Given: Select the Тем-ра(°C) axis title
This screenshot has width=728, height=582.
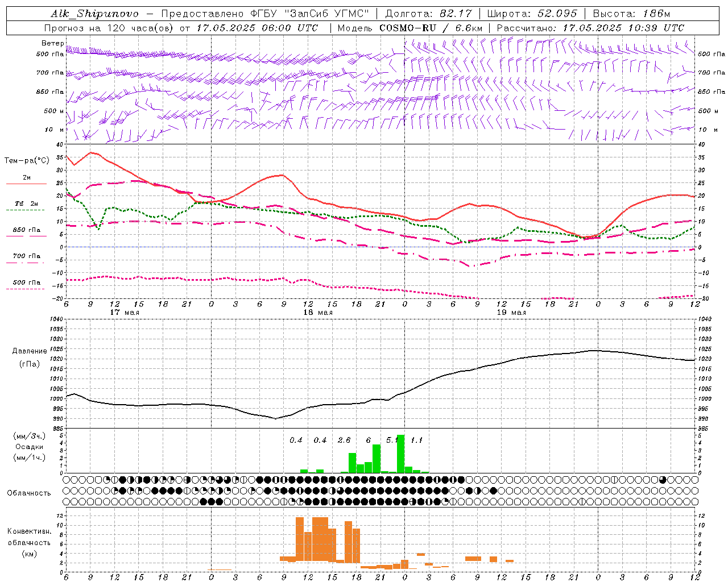Looking at the screenshot, I should click(x=27, y=161).
